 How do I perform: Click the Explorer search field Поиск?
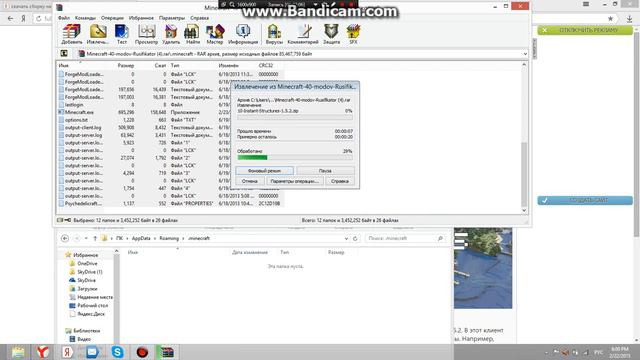click(x=405, y=238)
